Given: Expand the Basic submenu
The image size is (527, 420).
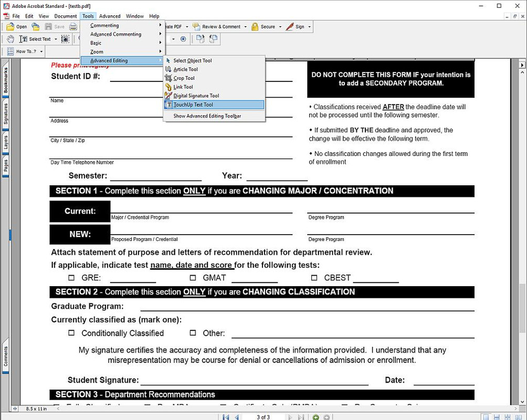Looking at the screenshot, I should pyautogui.click(x=122, y=43).
